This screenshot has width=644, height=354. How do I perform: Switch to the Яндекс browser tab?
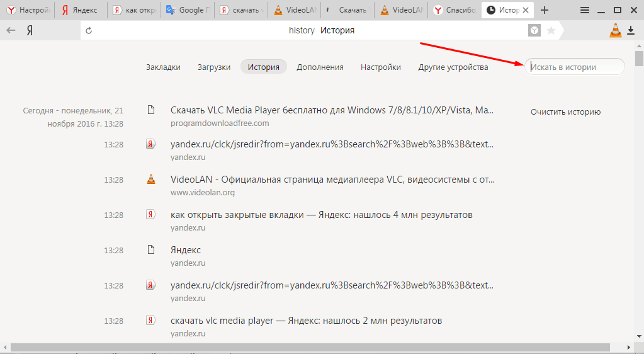tap(79, 10)
